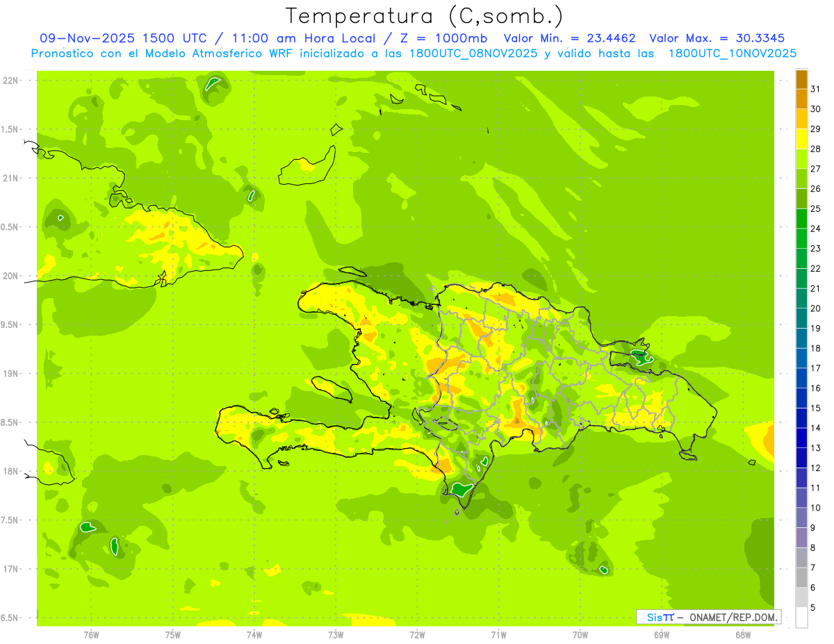The width and height of the screenshot is (834, 644).
Task: Click the legend value "26"
Action: [x=815, y=188]
